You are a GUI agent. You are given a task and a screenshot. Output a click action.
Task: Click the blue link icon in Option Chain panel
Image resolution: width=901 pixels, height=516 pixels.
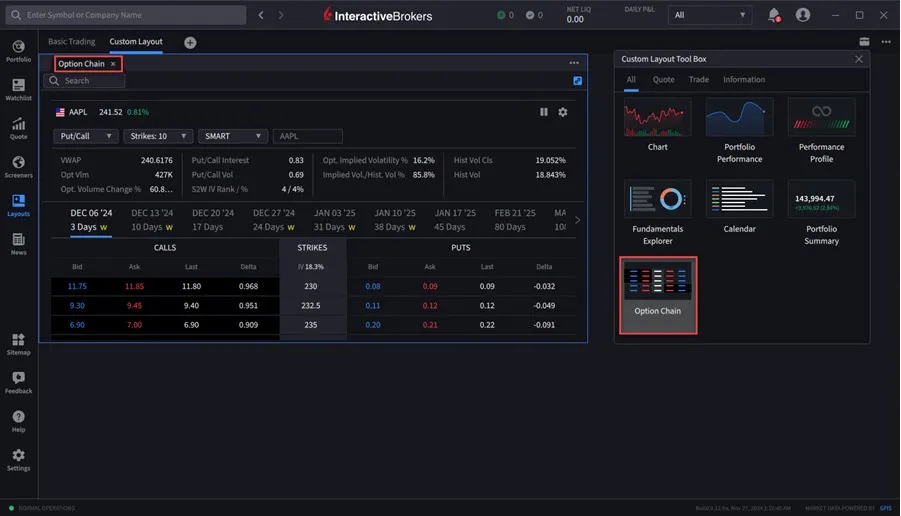click(x=577, y=81)
